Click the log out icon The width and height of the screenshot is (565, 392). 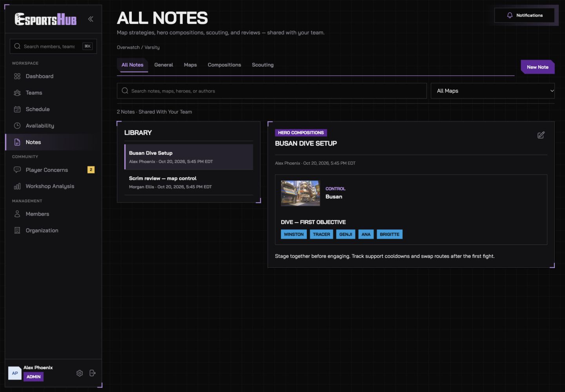click(x=93, y=373)
